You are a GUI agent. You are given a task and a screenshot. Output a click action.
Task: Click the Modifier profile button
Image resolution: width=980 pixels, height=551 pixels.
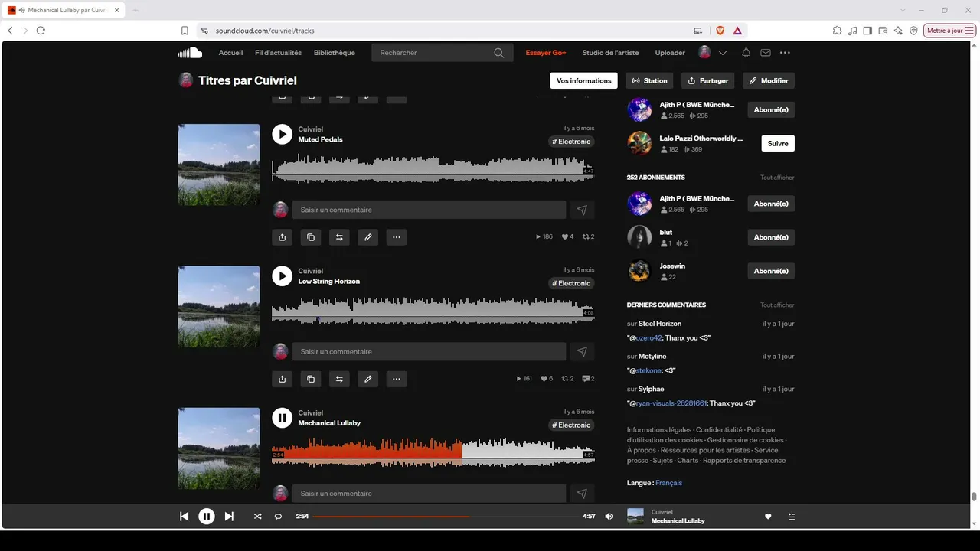click(x=769, y=80)
